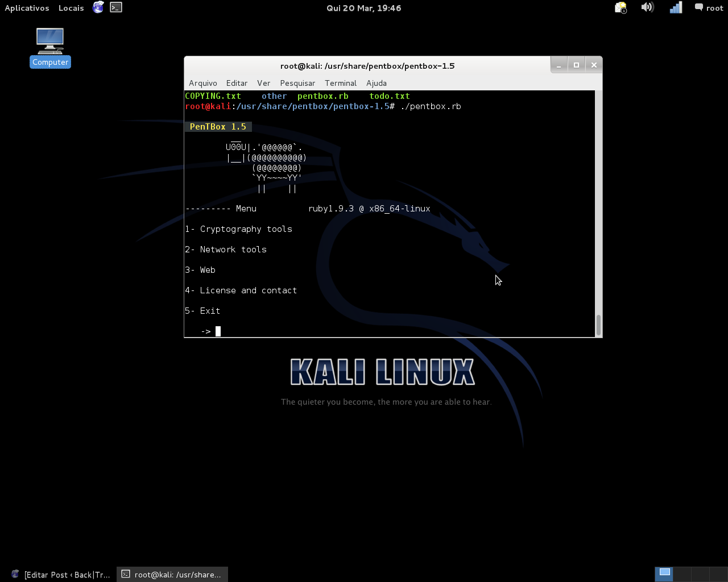Switch to first workspace in switcher
The image size is (728, 582).
664,574
